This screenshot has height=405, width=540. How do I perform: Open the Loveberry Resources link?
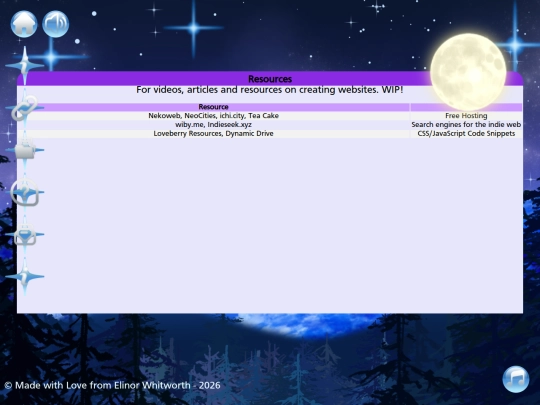pyautogui.click(x=187, y=134)
